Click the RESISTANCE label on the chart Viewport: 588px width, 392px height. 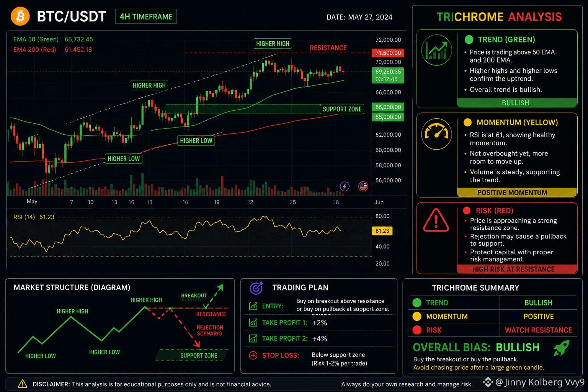coord(328,48)
